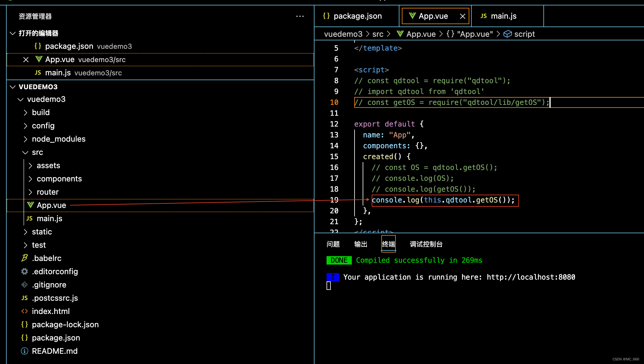Open .babelrc in the file tree

(47, 258)
